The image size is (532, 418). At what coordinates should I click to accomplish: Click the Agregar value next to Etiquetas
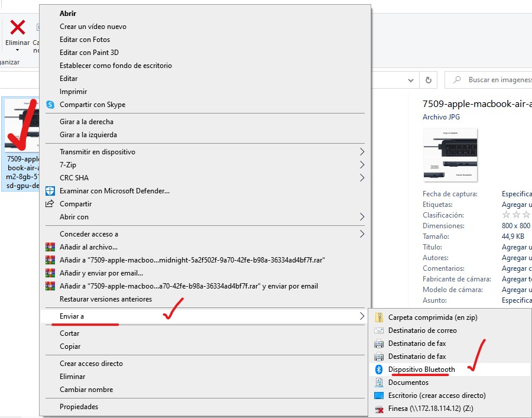[x=517, y=205]
